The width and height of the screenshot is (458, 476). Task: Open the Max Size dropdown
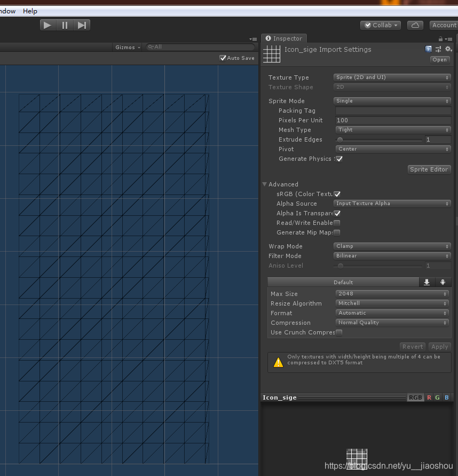(x=392, y=293)
